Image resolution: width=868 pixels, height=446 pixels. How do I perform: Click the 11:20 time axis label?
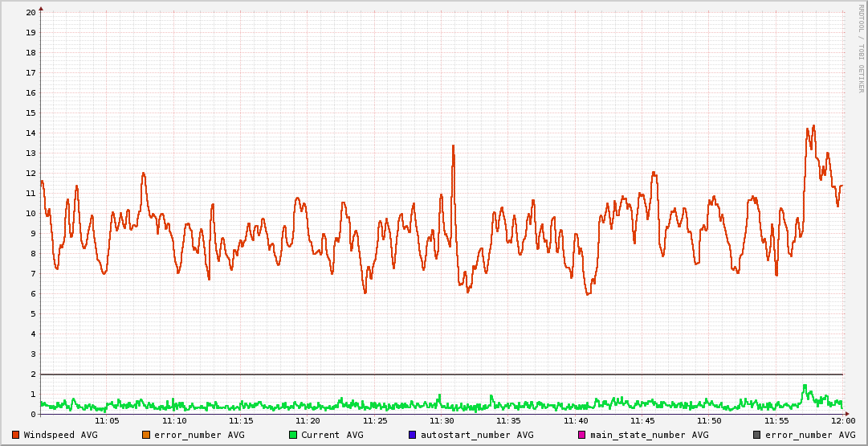(x=308, y=421)
